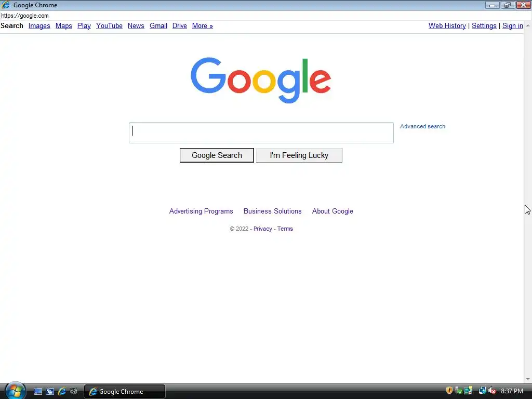This screenshot has height=399, width=532.
Task: Open the Windows Start orb
Action: tap(15, 391)
